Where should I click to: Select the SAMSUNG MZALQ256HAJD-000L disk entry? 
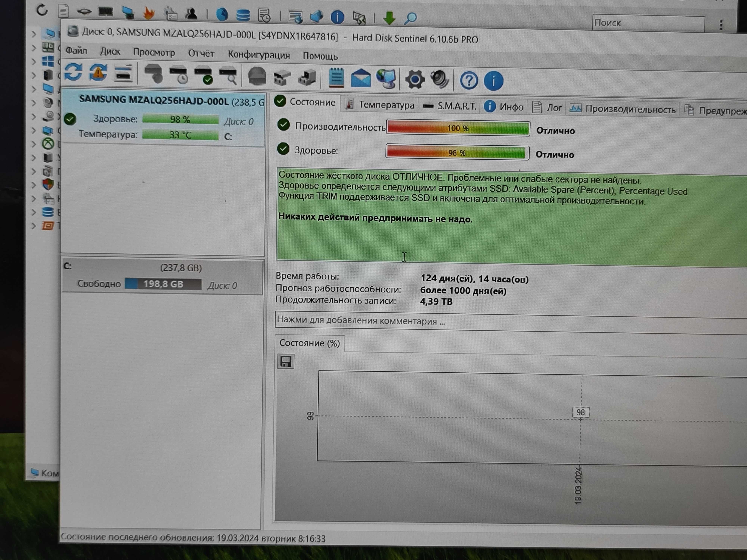163,118
